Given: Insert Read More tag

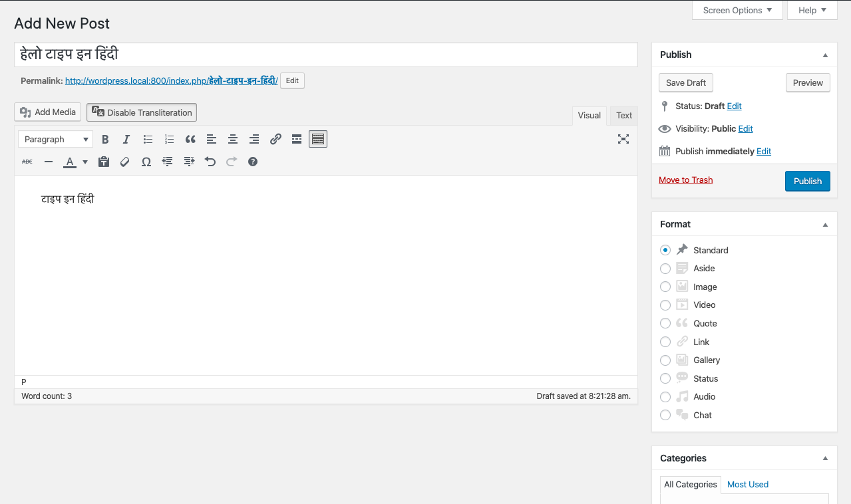Looking at the screenshot, I should 297,139.
